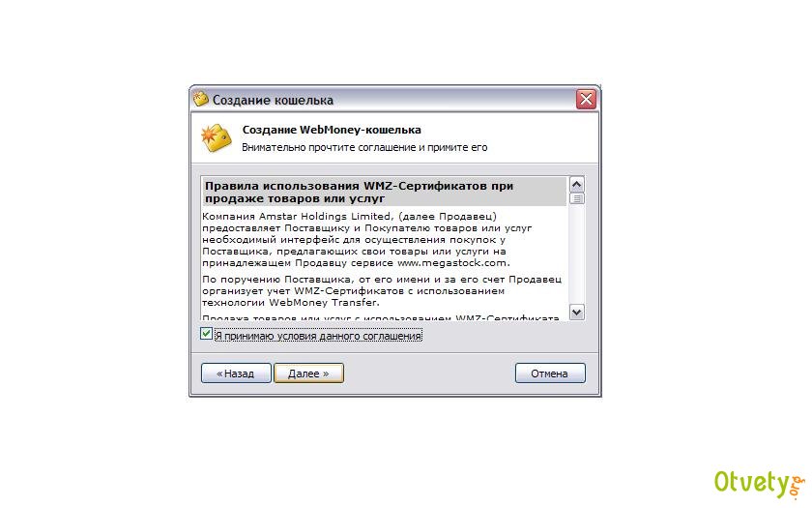
Task: Toggle the agreement acceptance checkbox
Action: tap(206, 333)
